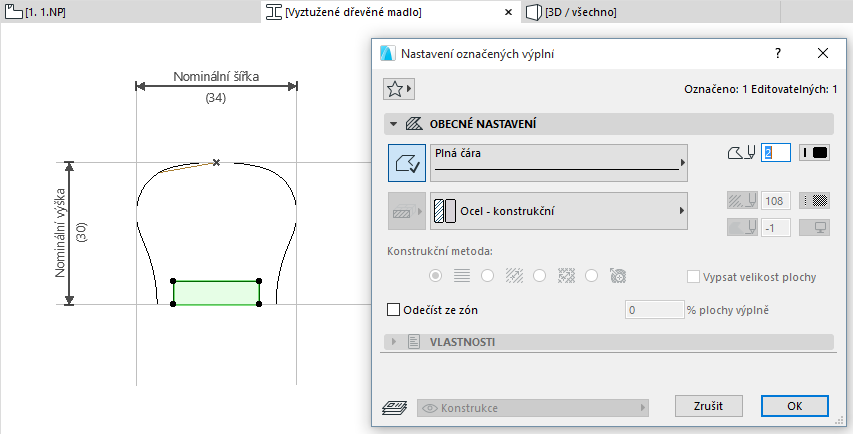This screenshot has height=434, width=853.
Task: Click the contour pen icon
Action: pos(741,153)
